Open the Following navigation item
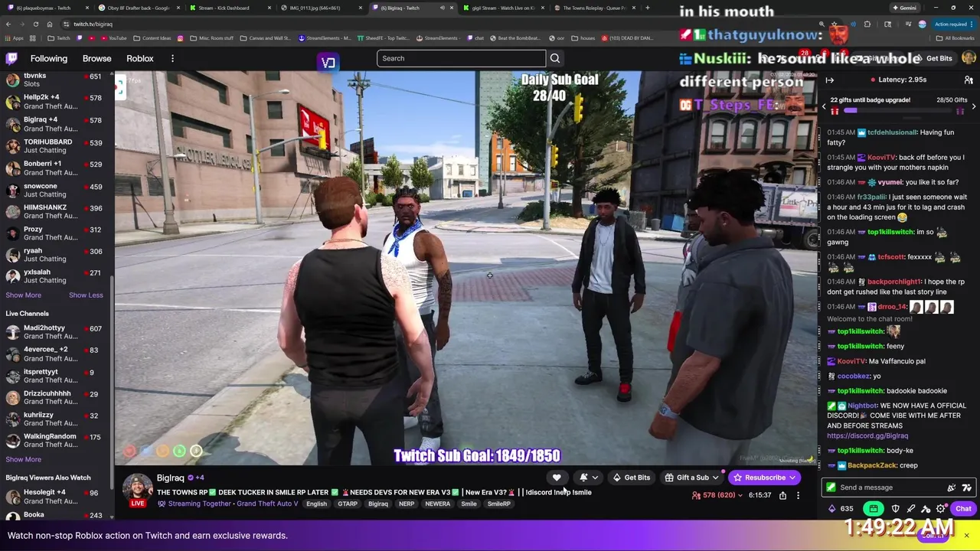This screenshot has width=980, height=551. click(x=49, y=58)
